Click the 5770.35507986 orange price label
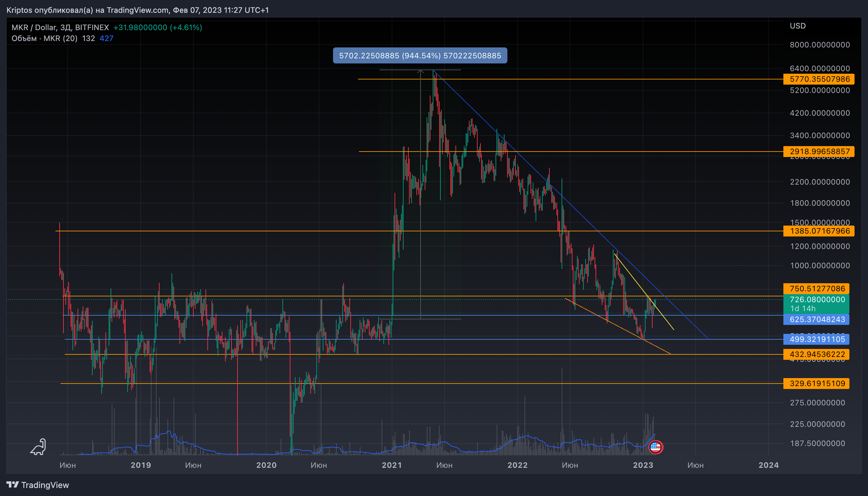Viewport: 868px width, 496px height. (819, 79)
